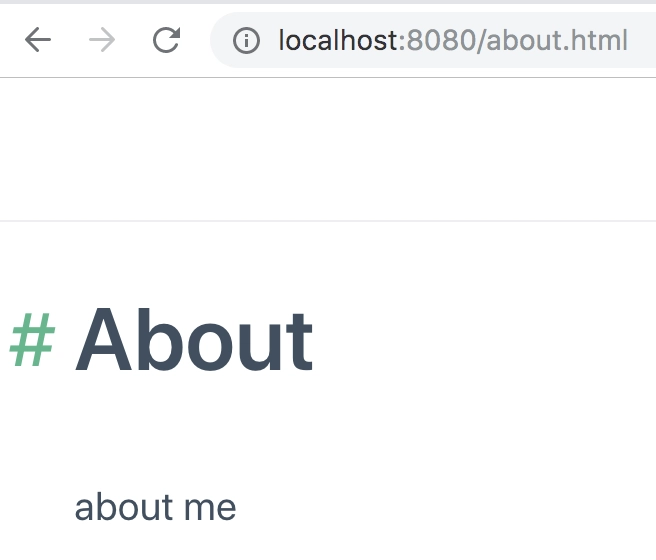Click the horizontal divider line below the navbar
Viewport: 656px width, 560px height.
pos(328,220)
